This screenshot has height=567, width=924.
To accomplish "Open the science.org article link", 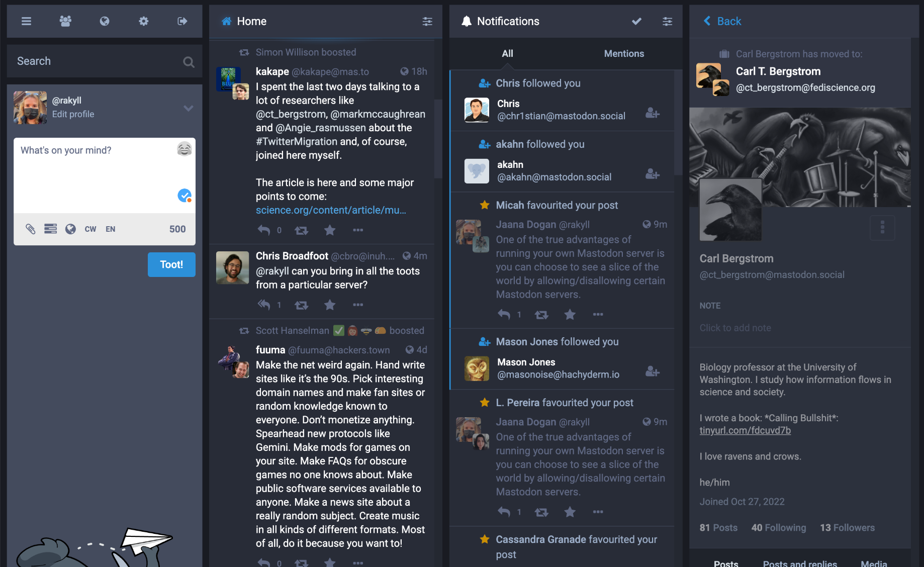I will click(331, 210).
